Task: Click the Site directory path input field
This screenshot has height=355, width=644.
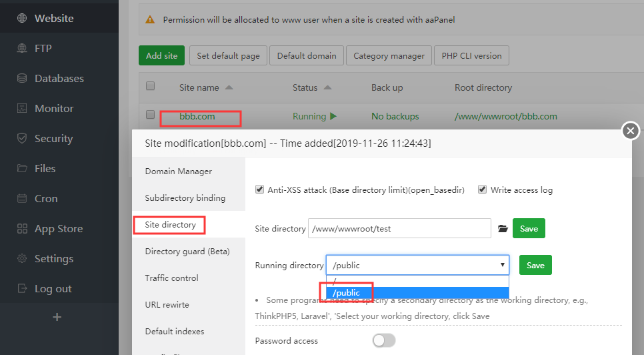Action: pos(399,229)
